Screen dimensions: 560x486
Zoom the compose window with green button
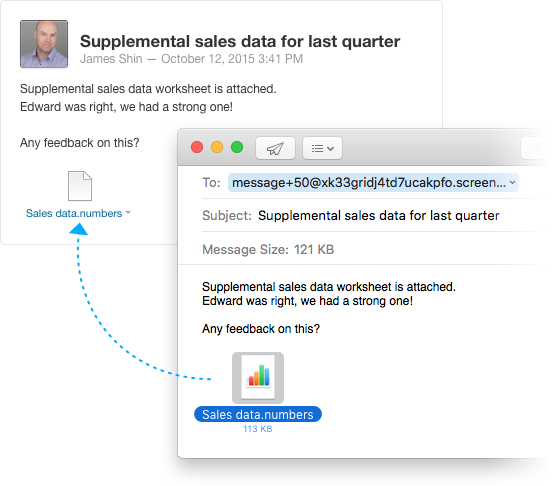[x=237, y=147]
